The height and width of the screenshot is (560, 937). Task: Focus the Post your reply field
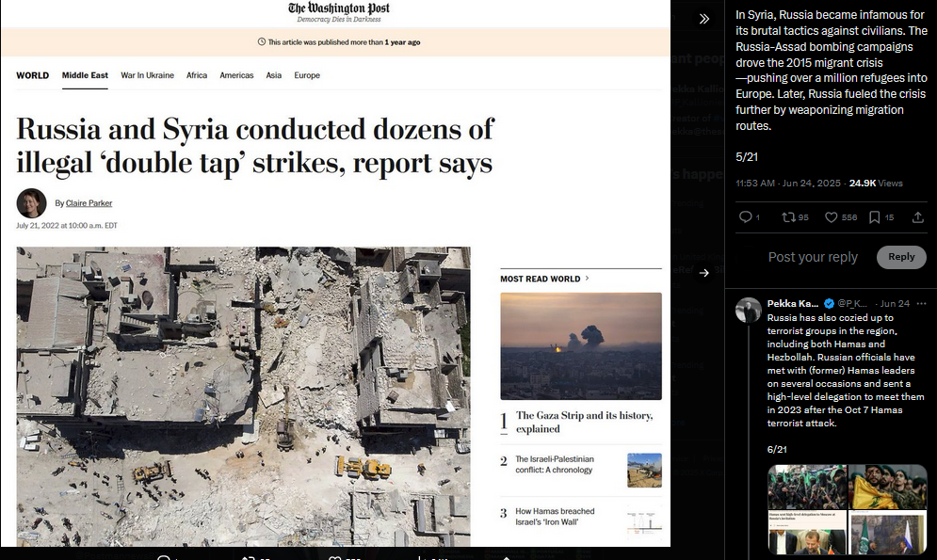[x=813, y=257]
